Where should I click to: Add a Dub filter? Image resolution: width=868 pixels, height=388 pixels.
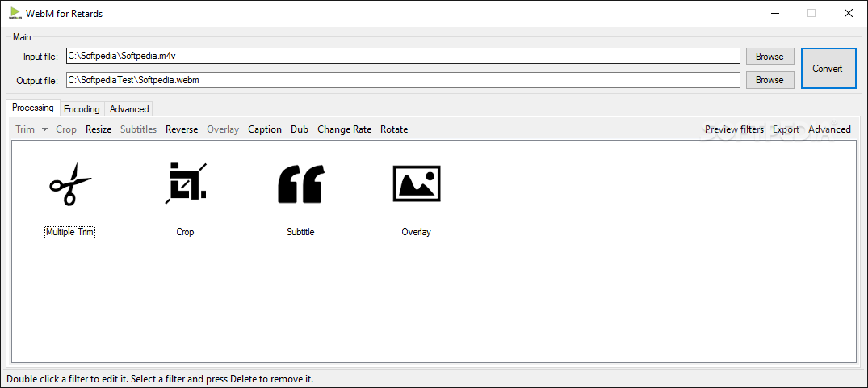300,129
